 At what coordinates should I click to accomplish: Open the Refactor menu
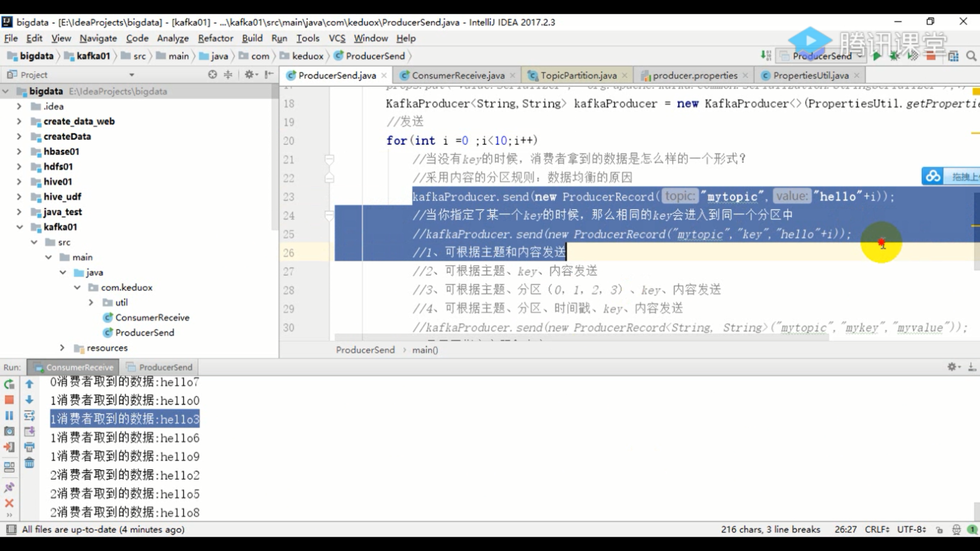coord(215,38)
